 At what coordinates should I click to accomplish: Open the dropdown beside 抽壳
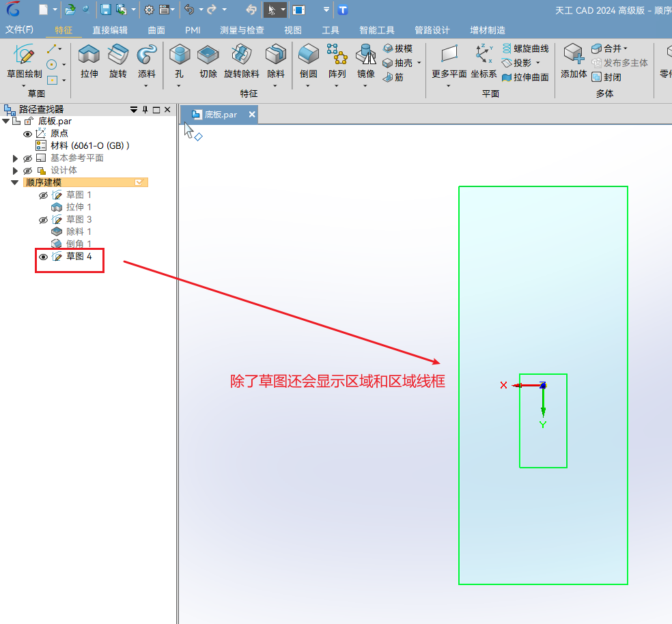[x=419, y=63]
